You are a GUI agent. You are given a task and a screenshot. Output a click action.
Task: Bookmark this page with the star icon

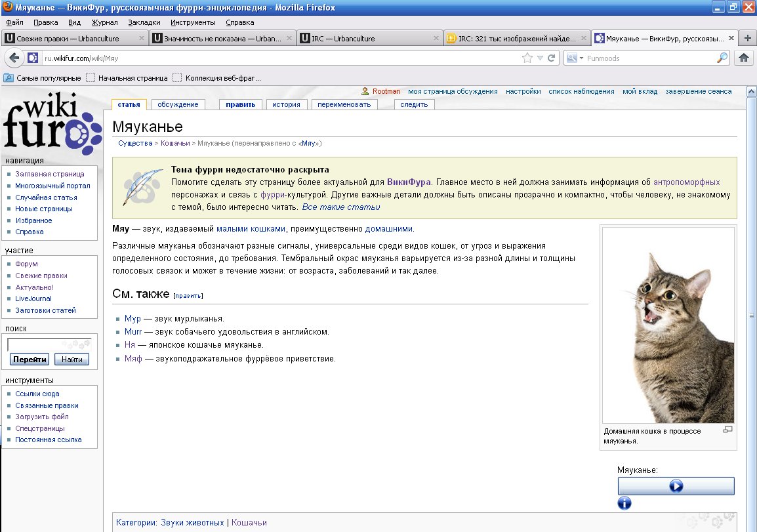point(527,58)
